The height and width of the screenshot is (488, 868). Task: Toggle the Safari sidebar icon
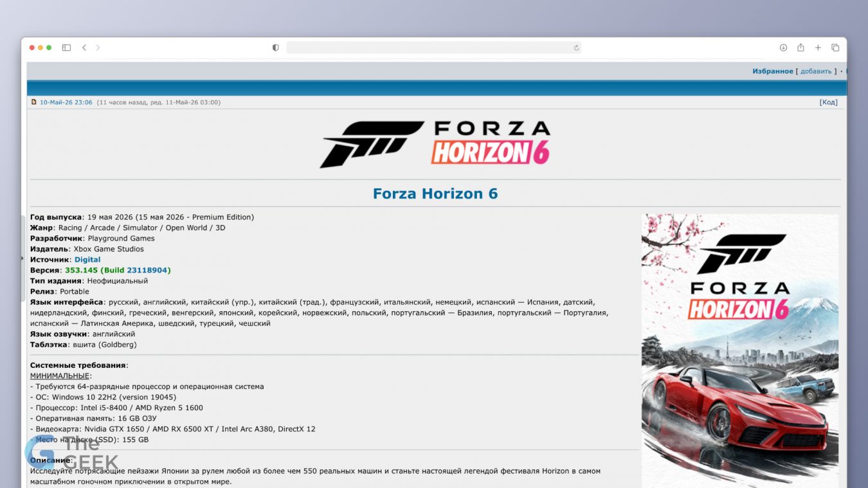[x=66, y=48]
